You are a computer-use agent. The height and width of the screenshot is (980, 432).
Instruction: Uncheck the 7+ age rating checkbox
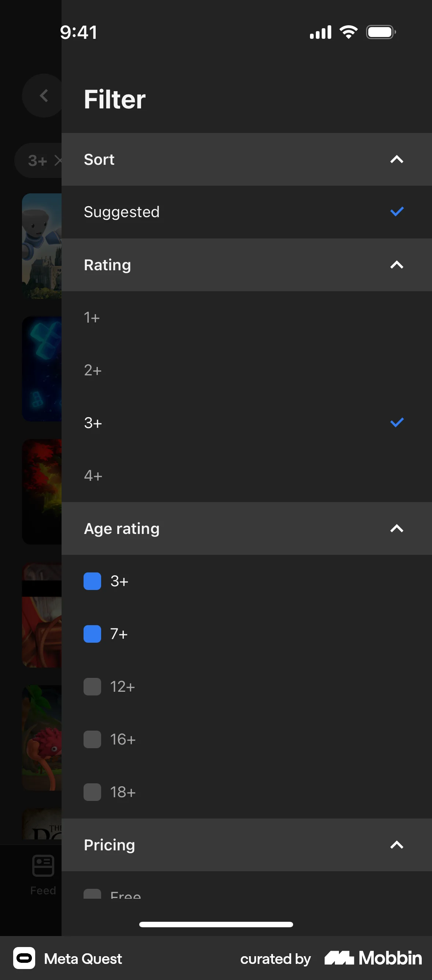(x=92, y=634)
